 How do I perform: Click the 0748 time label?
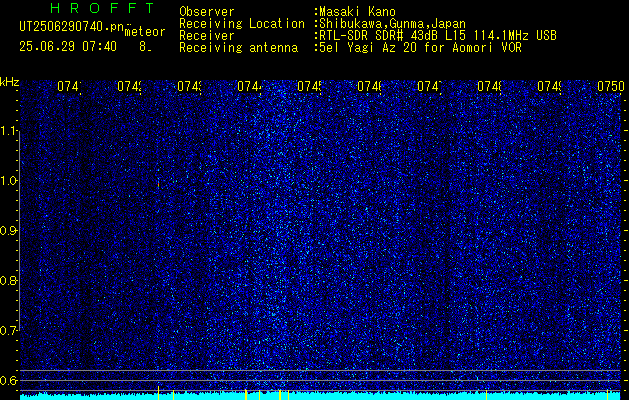pyautogui.click(x=489, y=86)
